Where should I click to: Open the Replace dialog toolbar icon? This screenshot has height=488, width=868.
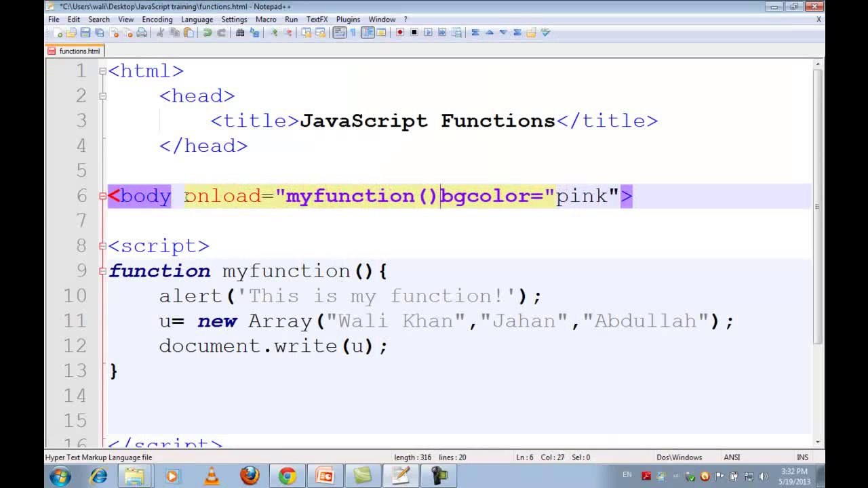tap(254, 33)
